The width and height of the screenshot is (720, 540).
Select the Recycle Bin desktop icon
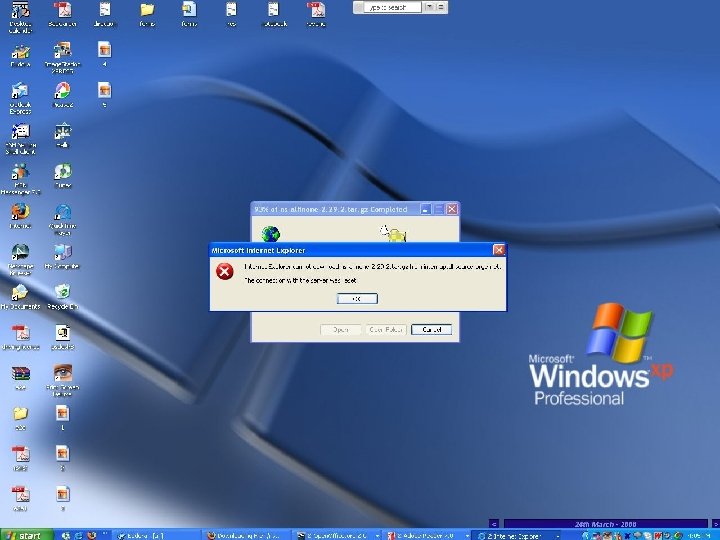(62, 292)
